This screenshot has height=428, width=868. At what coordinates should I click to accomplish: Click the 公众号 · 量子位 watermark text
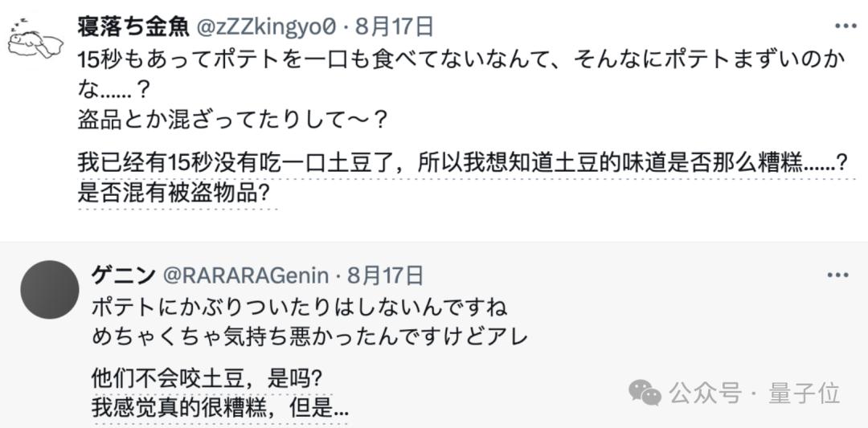click(755, 393)
